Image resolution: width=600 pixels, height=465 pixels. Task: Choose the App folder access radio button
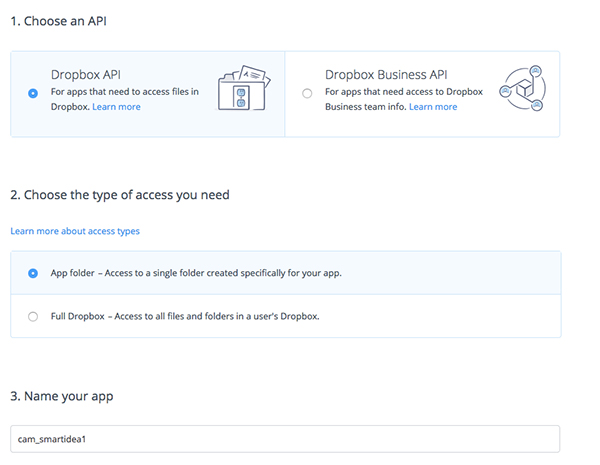click(33, 273)
